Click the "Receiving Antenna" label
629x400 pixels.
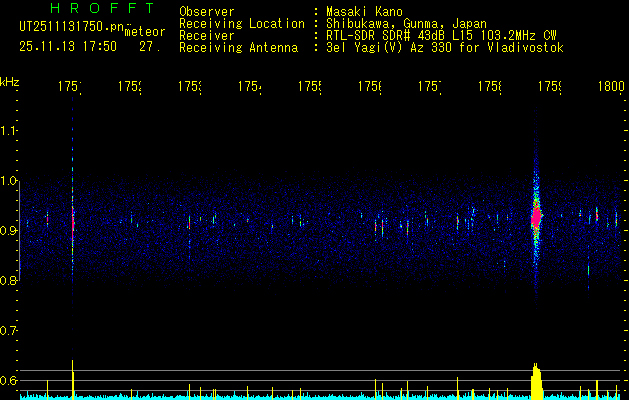(x=238, y=48)
